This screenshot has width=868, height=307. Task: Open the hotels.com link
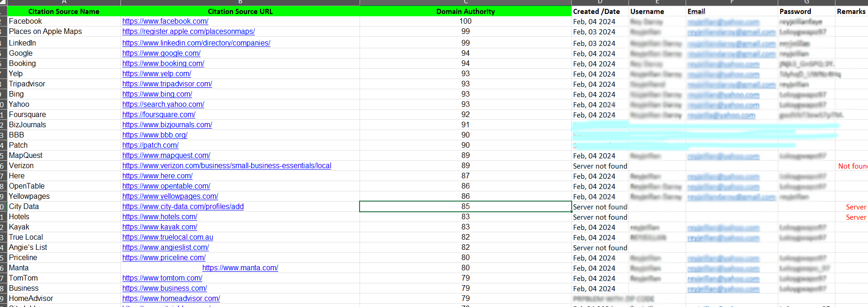(160, 217)
